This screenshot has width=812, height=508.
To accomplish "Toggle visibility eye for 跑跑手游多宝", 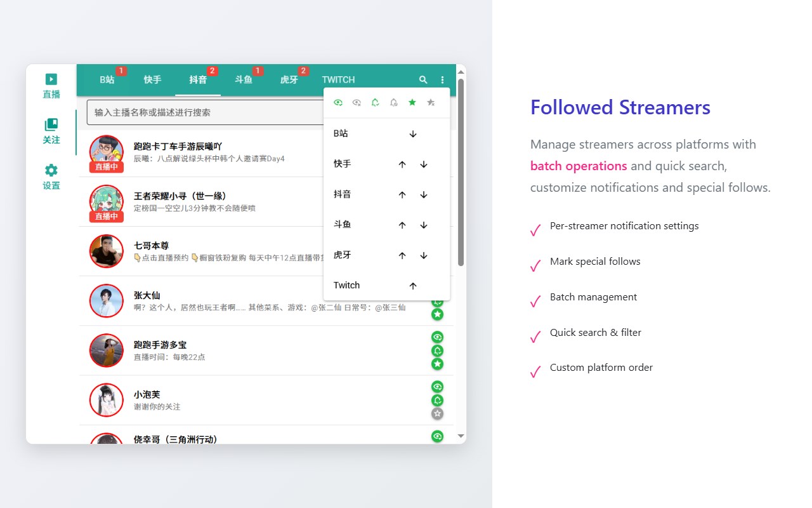I will point(437,337).
